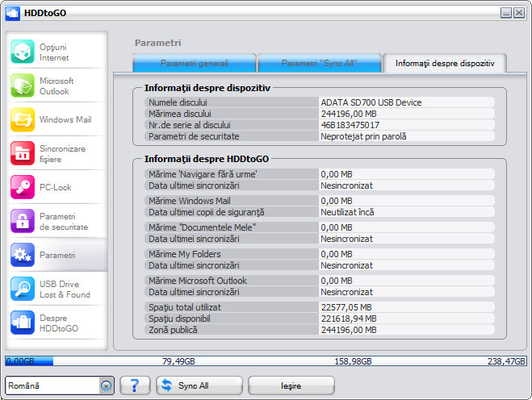Click the HDDtoGO logo in title bar
The width and height of the screenshot is (532, 400).
pos(12,12)
